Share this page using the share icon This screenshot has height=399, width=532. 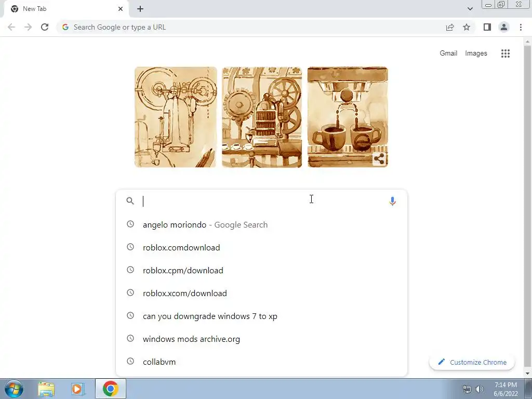450,27
